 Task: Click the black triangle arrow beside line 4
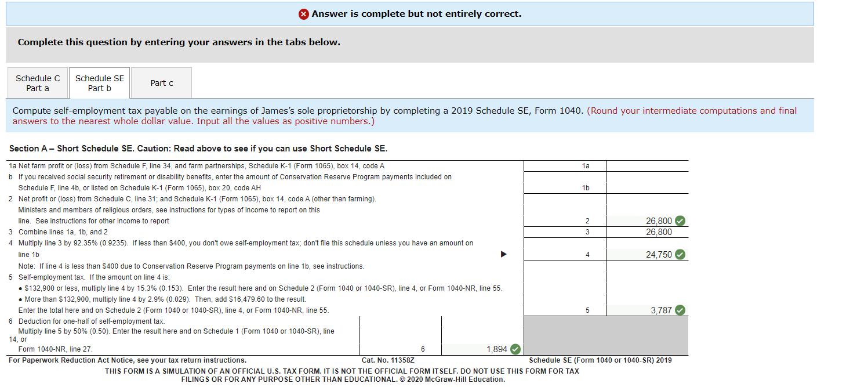tap(503, 254)
